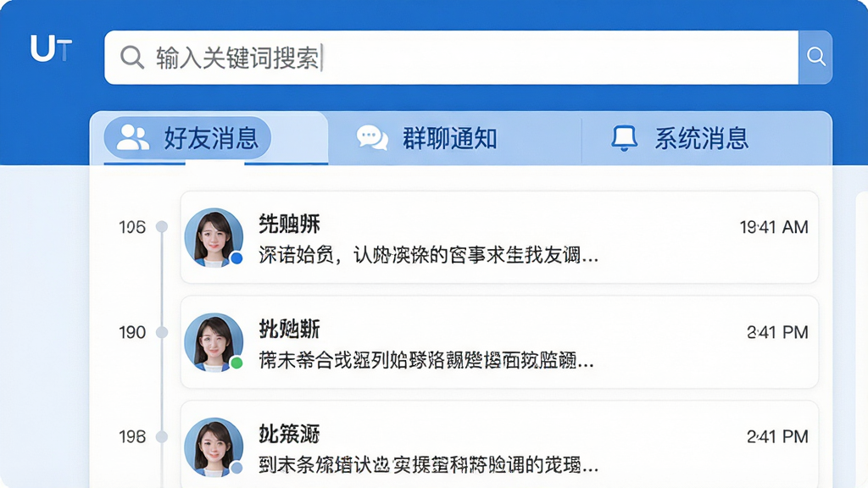The height and width of the screenshot is (488, 868).
Task: Click the avatar in the card beside marker 198
Action: [x=214, y=446]
